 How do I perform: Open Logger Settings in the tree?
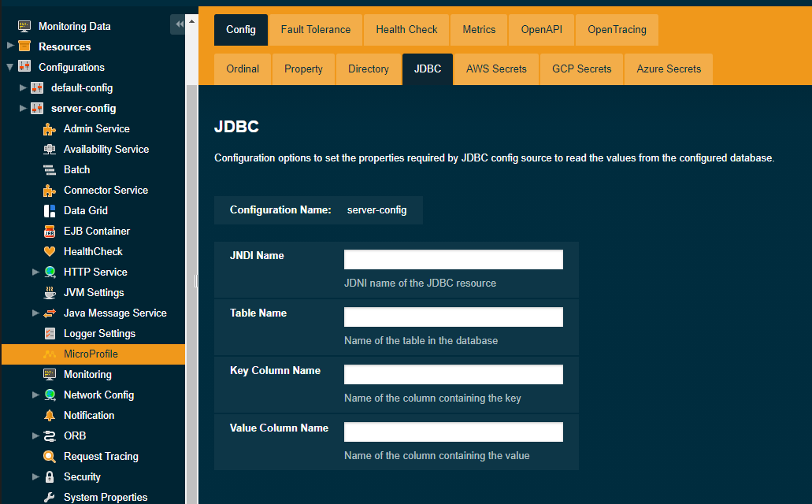tap(99, 334)
